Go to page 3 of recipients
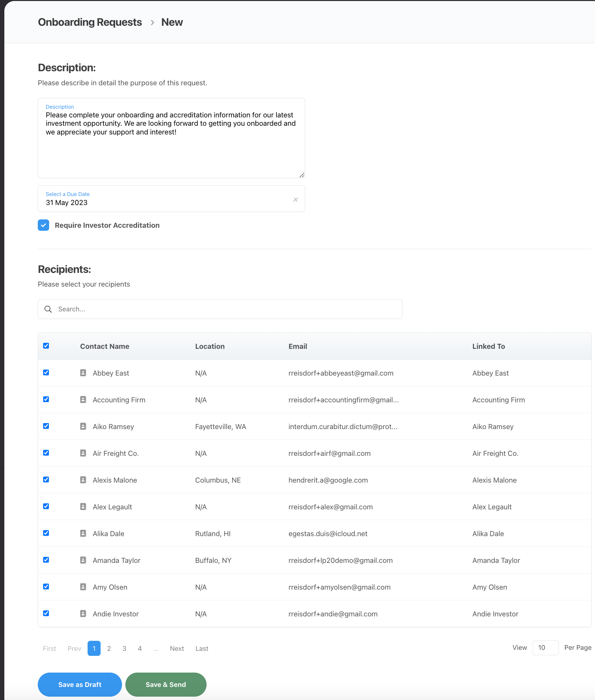 point(124,648)
